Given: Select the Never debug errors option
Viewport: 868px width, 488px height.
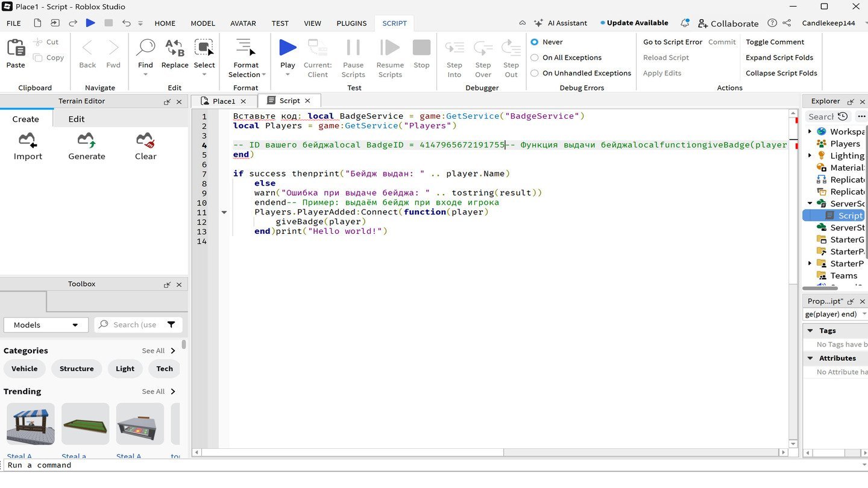Looking at the screenshot, I should (534, 42).
